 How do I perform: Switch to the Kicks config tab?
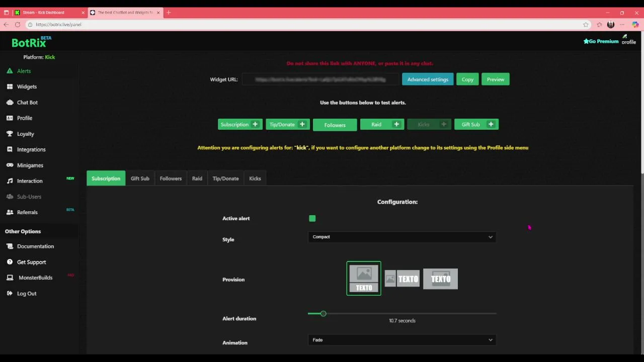(255, 178)
